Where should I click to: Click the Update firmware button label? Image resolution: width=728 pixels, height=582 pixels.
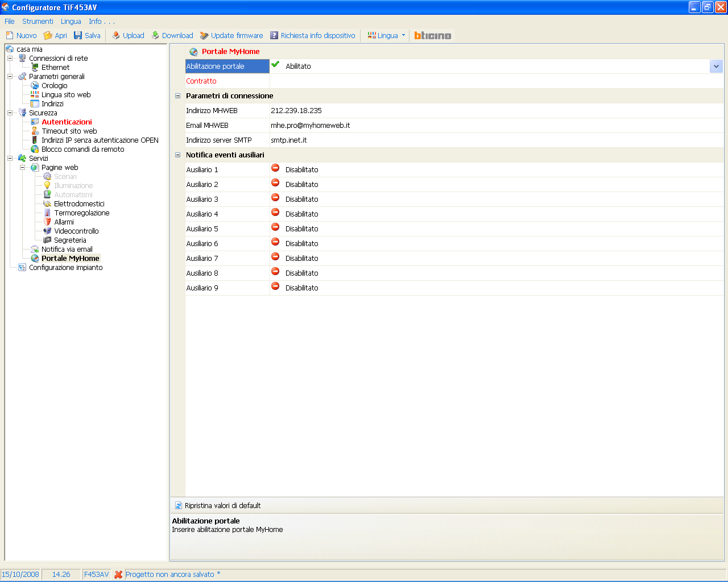pos(237,35)
